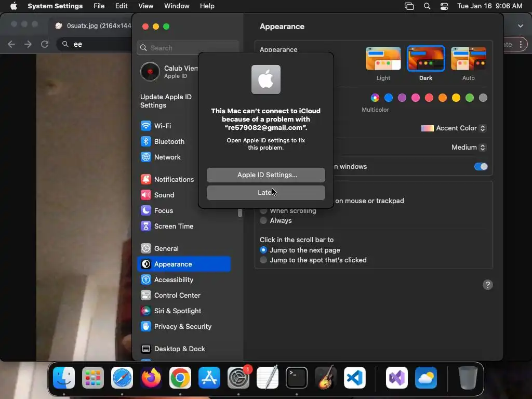
Task: Open Control Center in menu bar
Action: (x=444, y=6)
